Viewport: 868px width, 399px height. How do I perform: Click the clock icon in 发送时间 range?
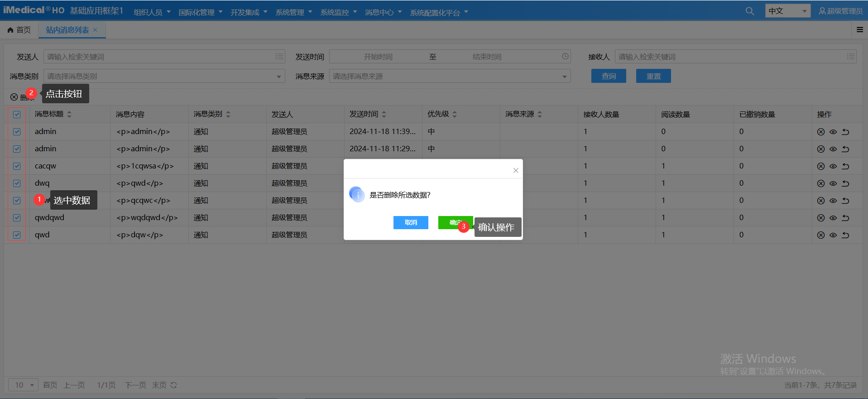[565, 56]
